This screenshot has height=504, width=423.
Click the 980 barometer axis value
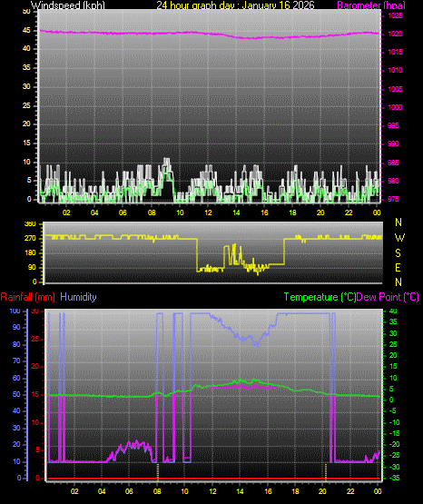393,181
